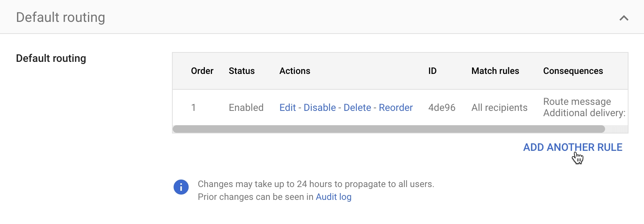Click the Consequences column header
The width and height of the screenshot is (644, 224).
point(573,71)
